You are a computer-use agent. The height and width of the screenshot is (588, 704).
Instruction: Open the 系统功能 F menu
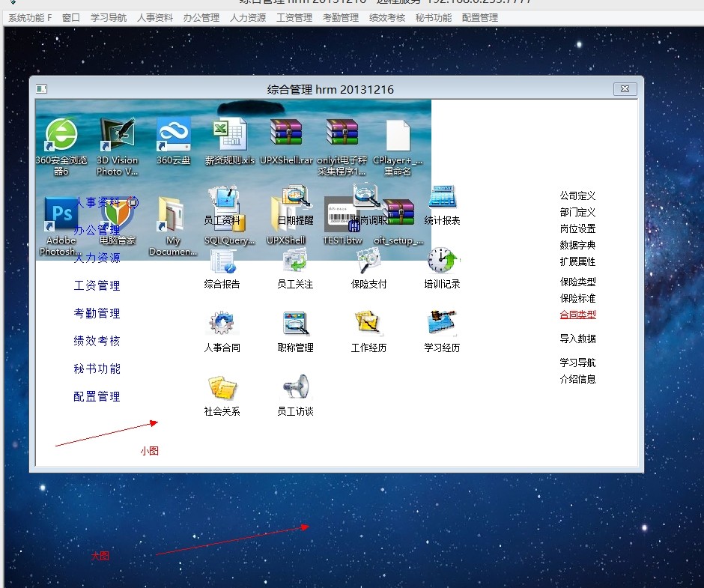point(30,18)
